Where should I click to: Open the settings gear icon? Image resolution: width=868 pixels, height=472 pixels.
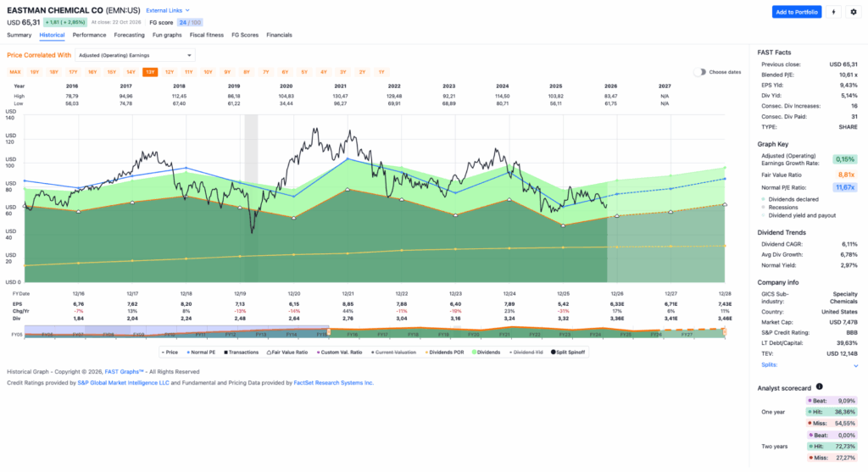coord(853,12)
